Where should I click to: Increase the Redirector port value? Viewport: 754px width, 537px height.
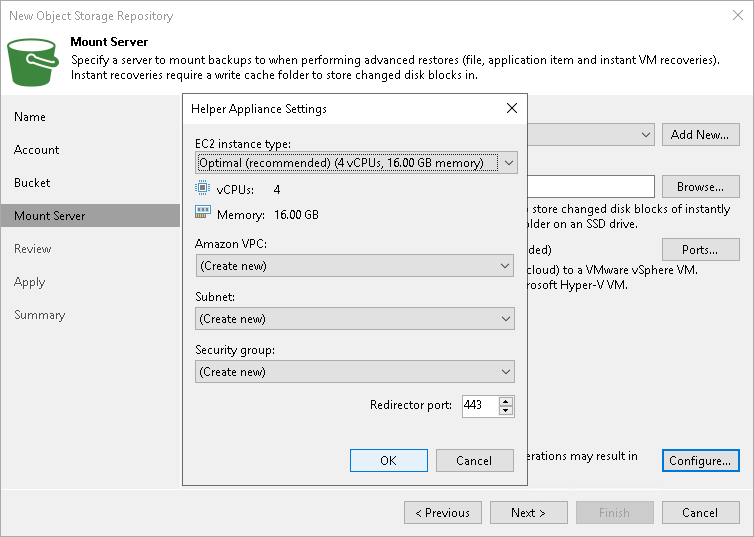click(505, 401)
